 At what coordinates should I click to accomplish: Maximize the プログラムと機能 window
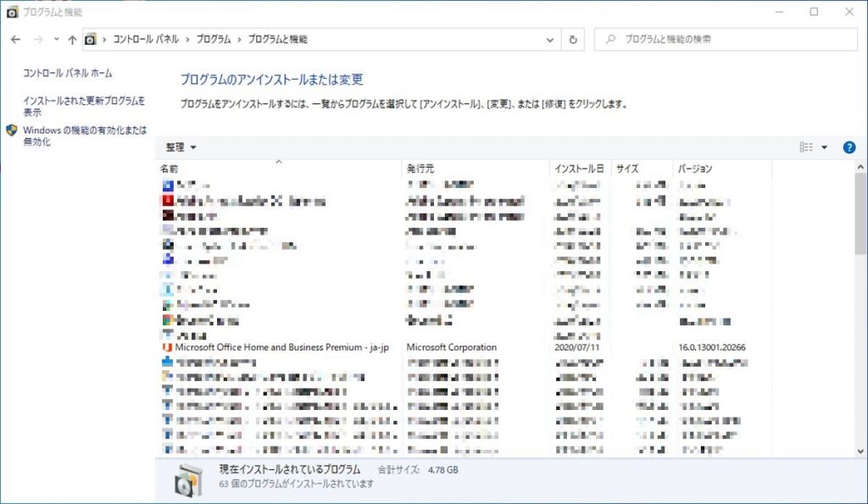(814, 12)
